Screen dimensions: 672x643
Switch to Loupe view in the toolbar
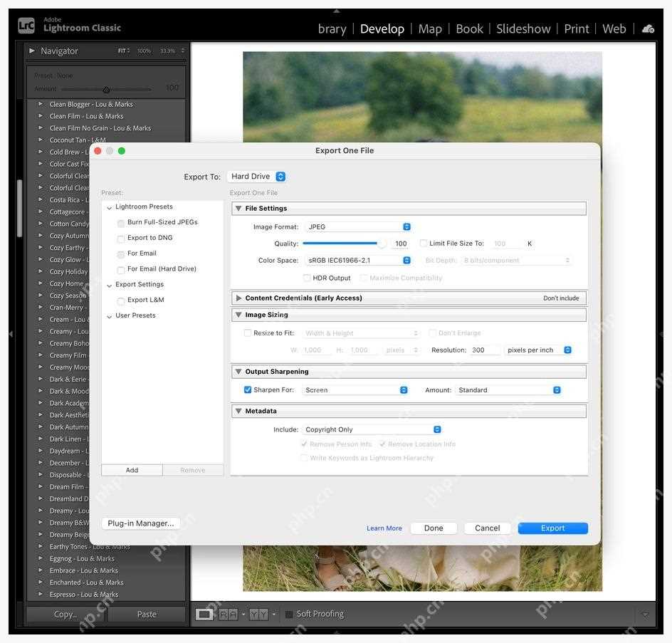pyautogui.click(x=204, y=615)
